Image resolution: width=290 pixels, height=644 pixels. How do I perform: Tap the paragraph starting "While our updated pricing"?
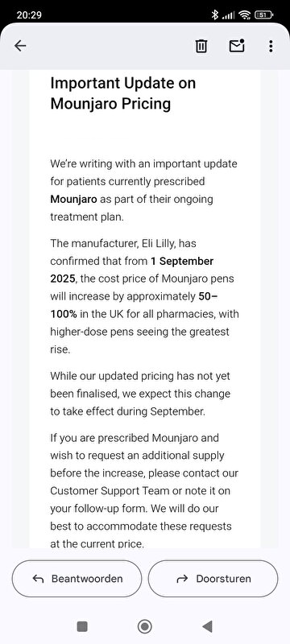coord(140,394)
